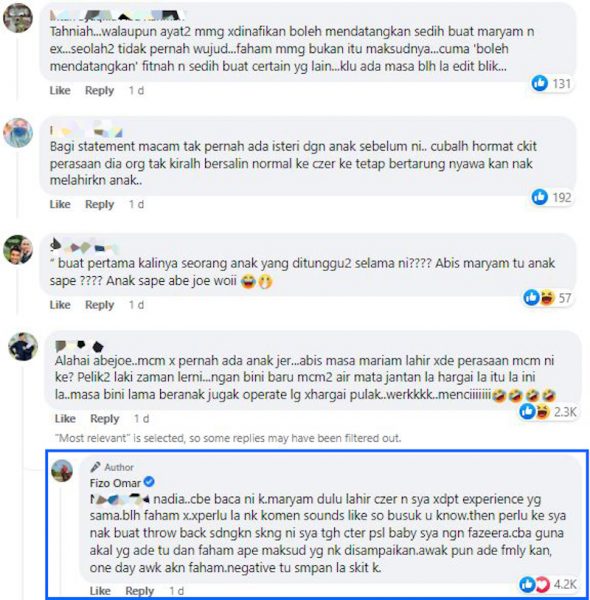590x600 pixels.
Task: Open first commenter's profile avatar
Action: tap(18, 18)
